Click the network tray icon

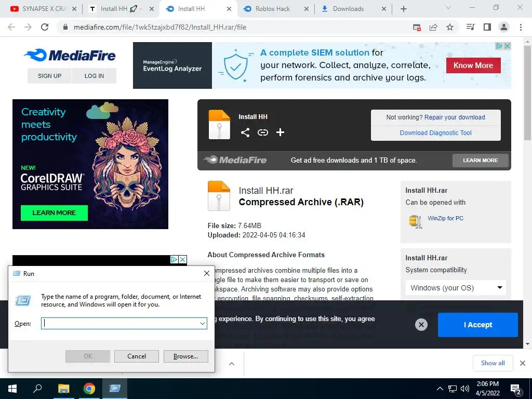pyautogui.click(x=453, y=389)
